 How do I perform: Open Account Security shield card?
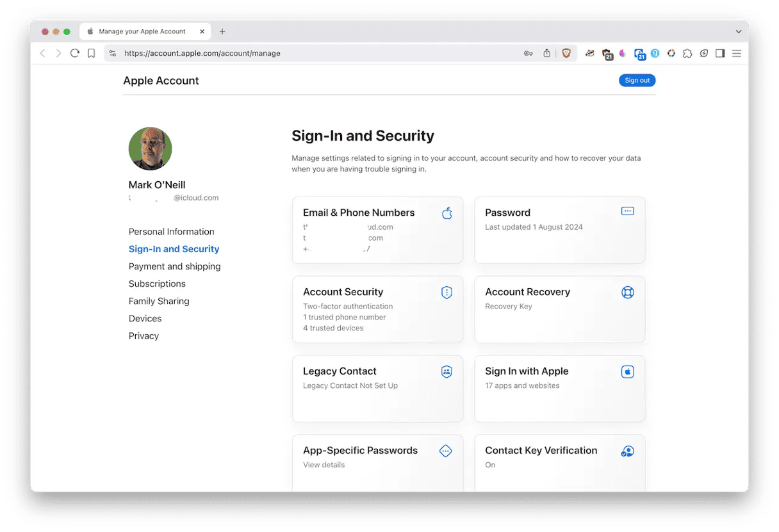pos(378,310)
